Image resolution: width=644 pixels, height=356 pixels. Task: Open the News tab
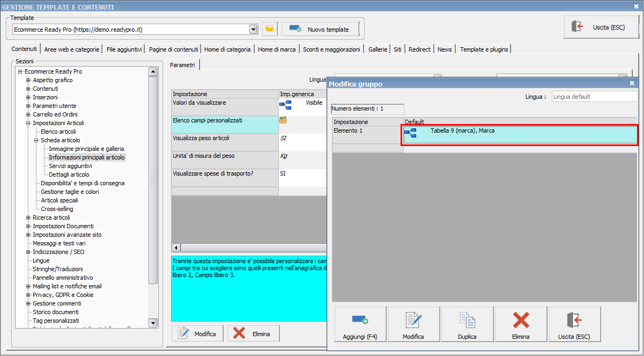click(445, 49)
